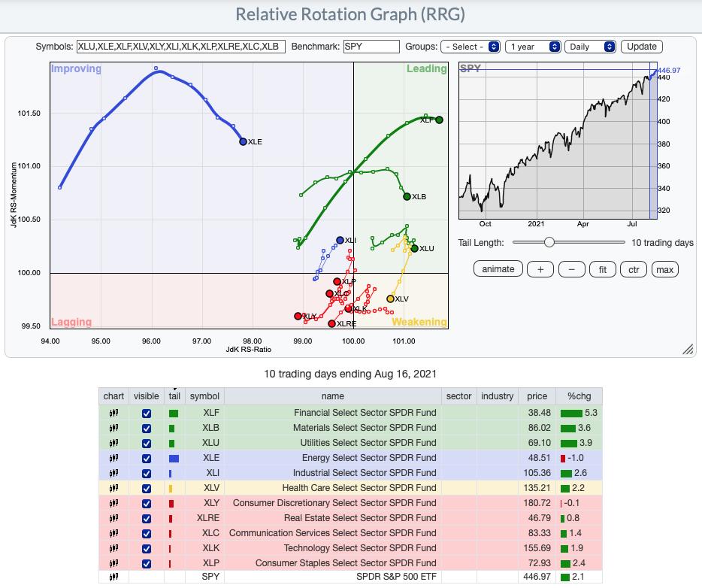Click Energy Select Sector SPDR Fund name
Screen dimensions: 702x588
coord(369,458)
